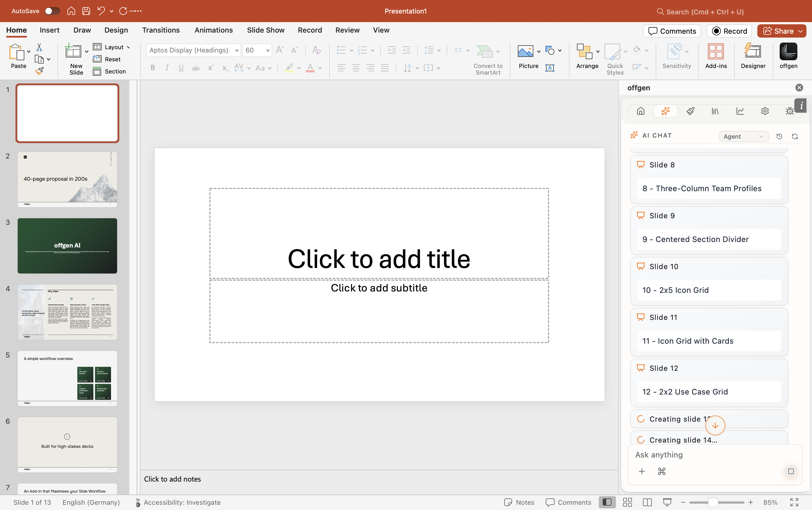
Task: Click the command symbol icon in chat input
Action: [661, 471]
